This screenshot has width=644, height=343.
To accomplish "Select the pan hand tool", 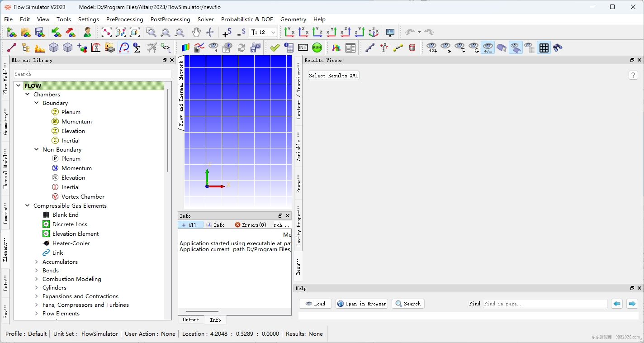I will coord(196,32).
